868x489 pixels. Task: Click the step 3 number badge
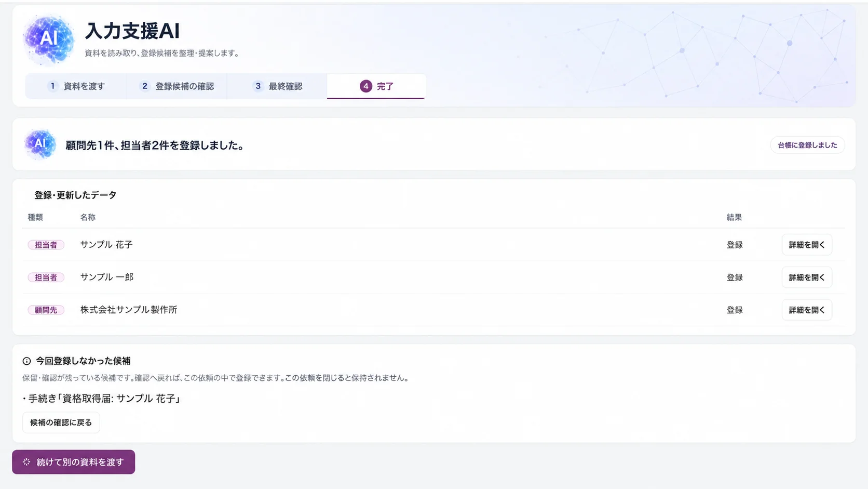click(258, 86)
